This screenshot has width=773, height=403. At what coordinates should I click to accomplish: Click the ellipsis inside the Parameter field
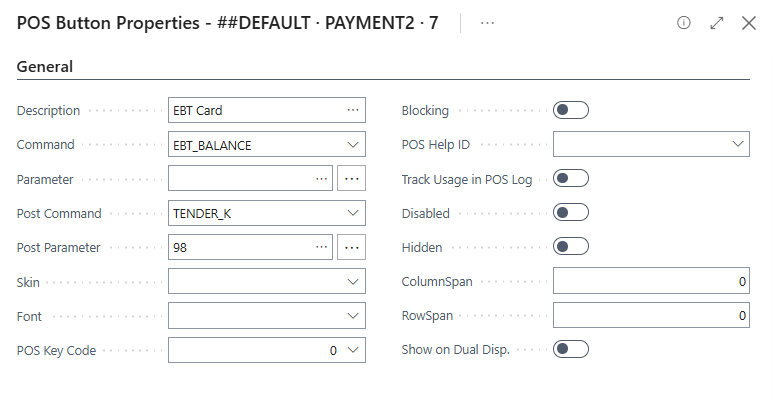[x=321, y=179]
